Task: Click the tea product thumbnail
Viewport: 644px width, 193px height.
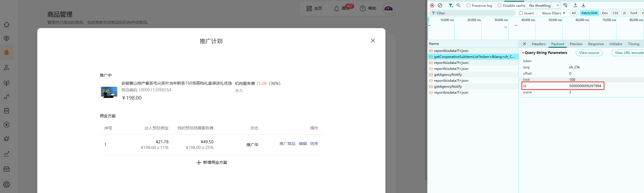Action: (109, 92)
